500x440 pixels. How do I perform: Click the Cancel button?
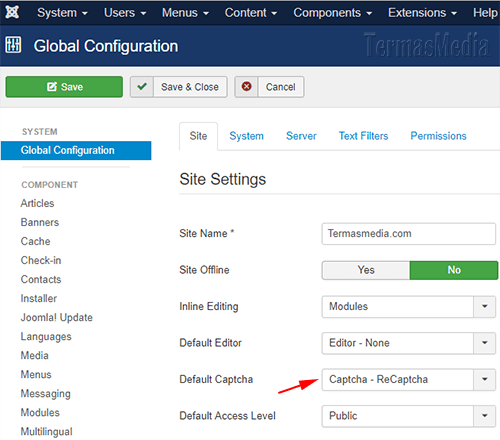[269, 87]
